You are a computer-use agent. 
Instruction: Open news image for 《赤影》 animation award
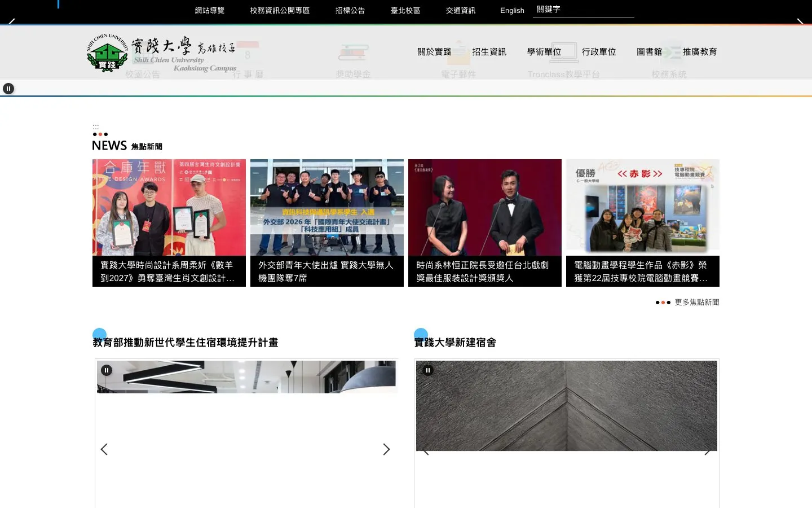643,207
